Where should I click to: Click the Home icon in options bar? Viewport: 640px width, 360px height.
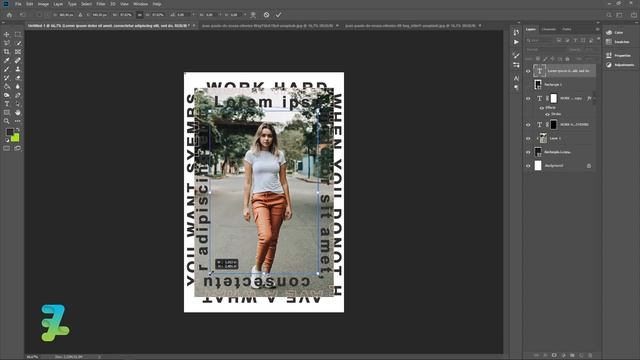[x=9, y=15]
